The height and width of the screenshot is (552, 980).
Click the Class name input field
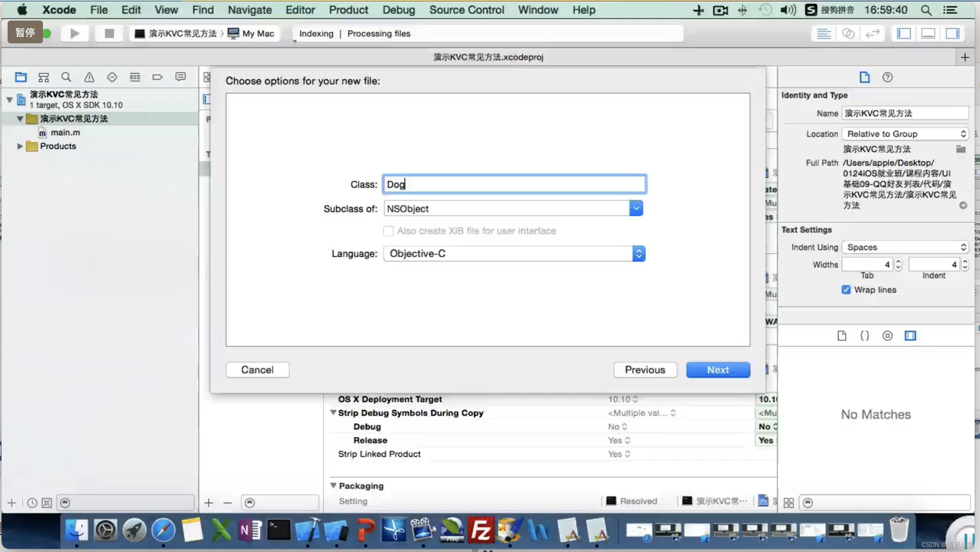click(514, 184)
